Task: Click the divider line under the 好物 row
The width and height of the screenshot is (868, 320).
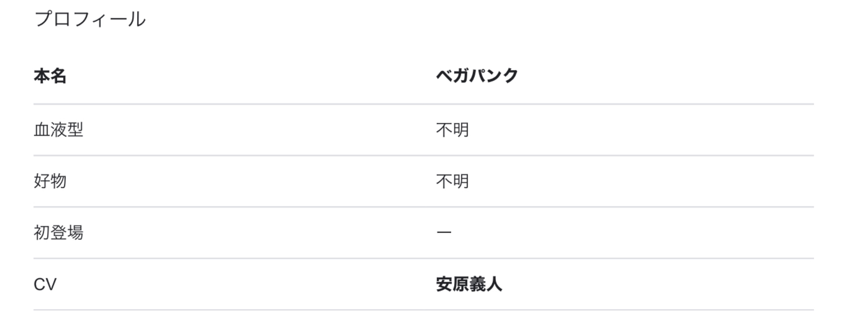Action: [x=424, y=207]
